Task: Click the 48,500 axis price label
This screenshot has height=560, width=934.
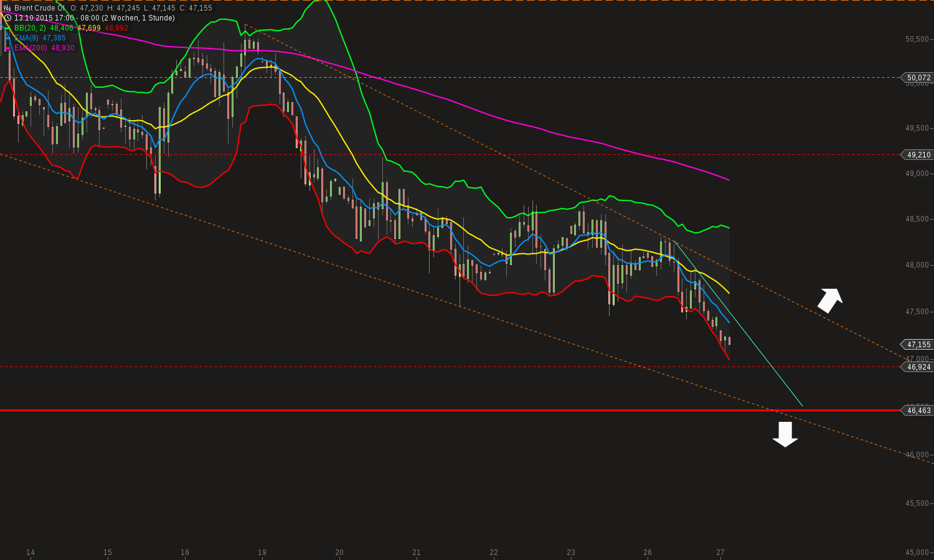Action: point(917,219)
